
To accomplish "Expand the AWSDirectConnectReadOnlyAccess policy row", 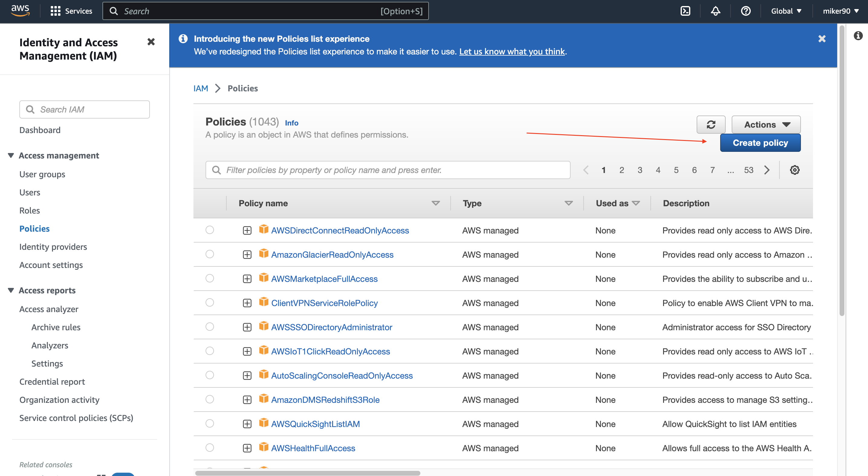I will coord(247,230).
